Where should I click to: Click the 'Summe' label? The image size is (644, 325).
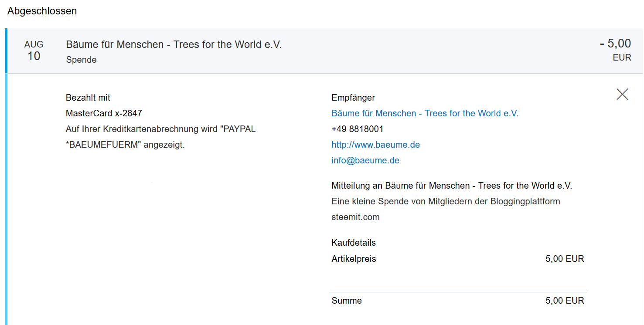347,301
